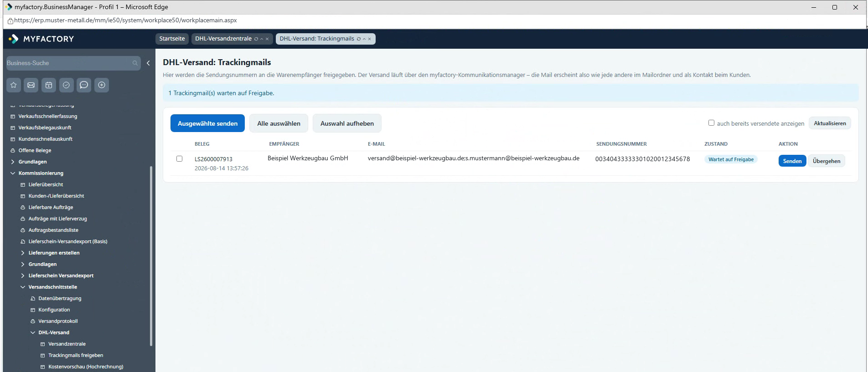
Task: Expand the Grundlagen node above Kommissionierung
Action: coord(13,162)
